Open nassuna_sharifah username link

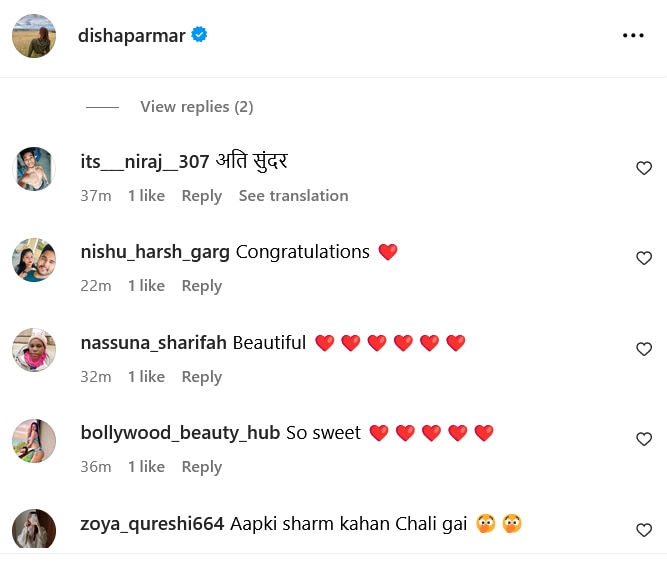point(154,343)
